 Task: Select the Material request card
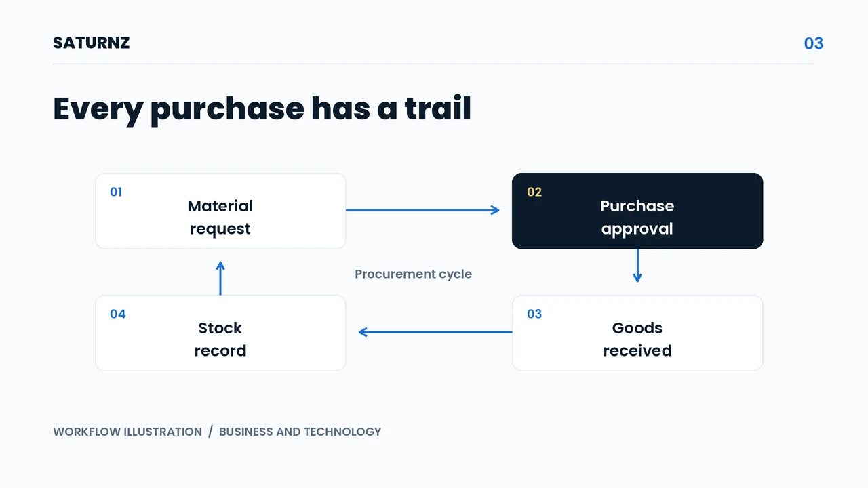[220, 211]
